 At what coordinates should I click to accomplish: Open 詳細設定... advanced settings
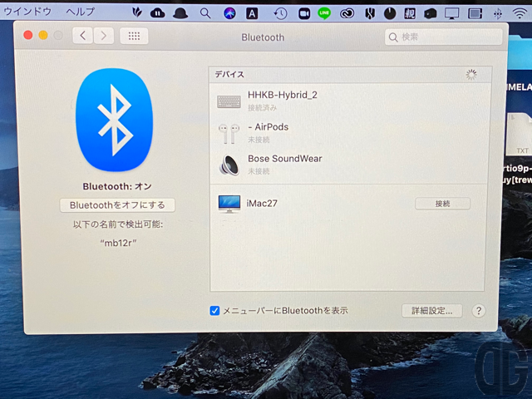432,310
